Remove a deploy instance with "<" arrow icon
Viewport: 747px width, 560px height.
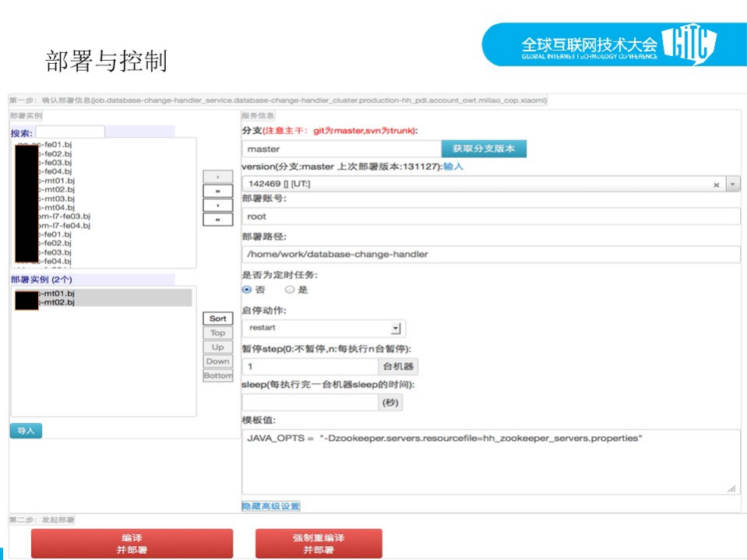coord(218,204)
